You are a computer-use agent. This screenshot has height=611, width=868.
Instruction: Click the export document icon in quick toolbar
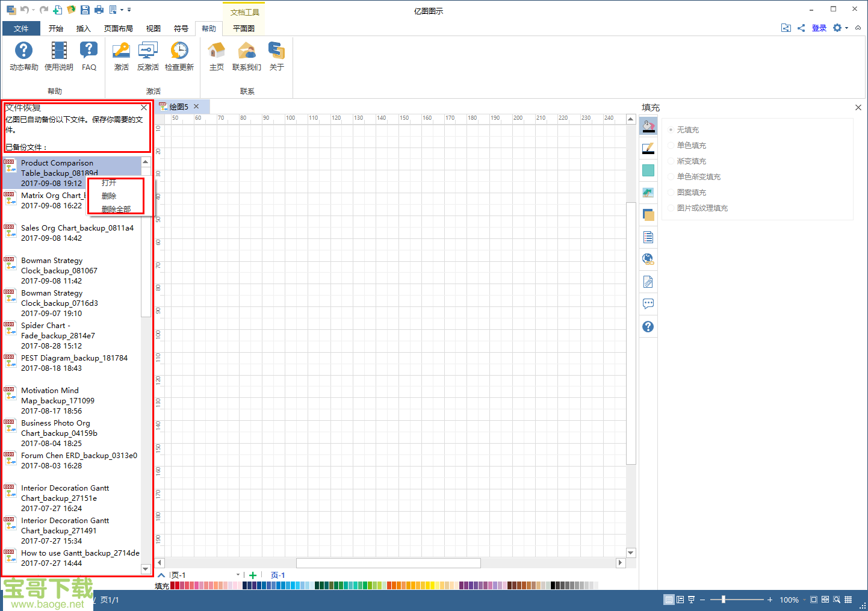[x=113, y=10]
